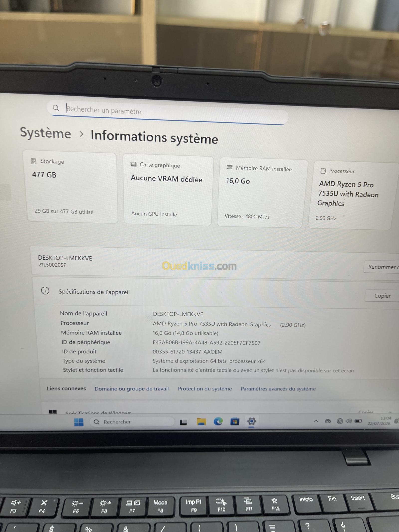Click the model number 21L50020SP
399x532 pixels.
pyautogui.click(x=52, y=265)
